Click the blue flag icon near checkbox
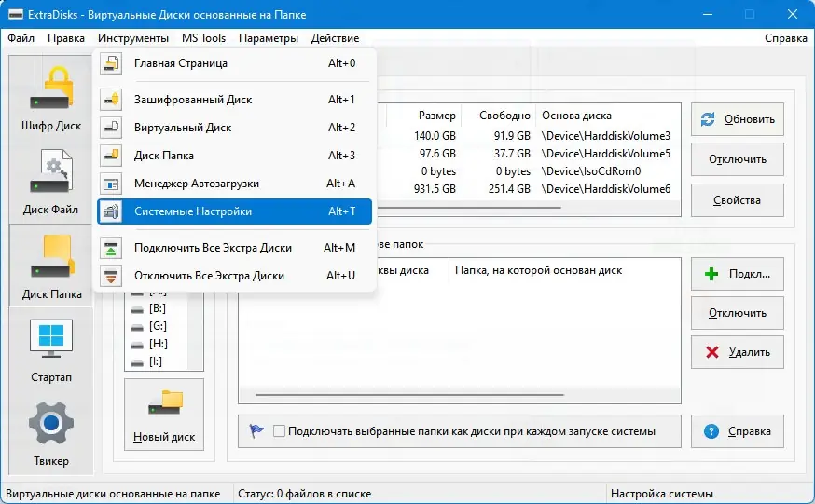The image size is (815, 504). click(256, 430)
